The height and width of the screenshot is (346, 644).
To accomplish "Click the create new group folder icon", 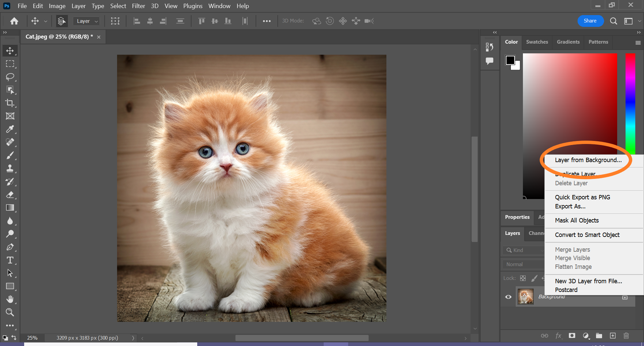I will coord(599,336).
